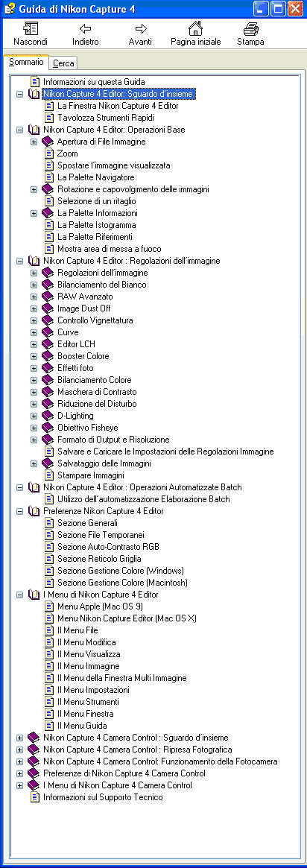307x868 pixels.
Task: Open the Stampare Immagini topic
Action: click(91, 475)
